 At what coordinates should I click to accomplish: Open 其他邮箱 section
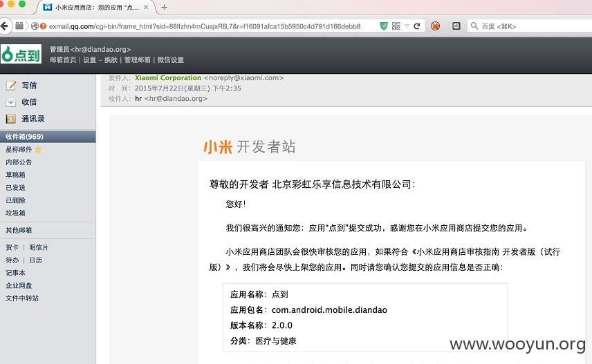click(x=19, y=230)
